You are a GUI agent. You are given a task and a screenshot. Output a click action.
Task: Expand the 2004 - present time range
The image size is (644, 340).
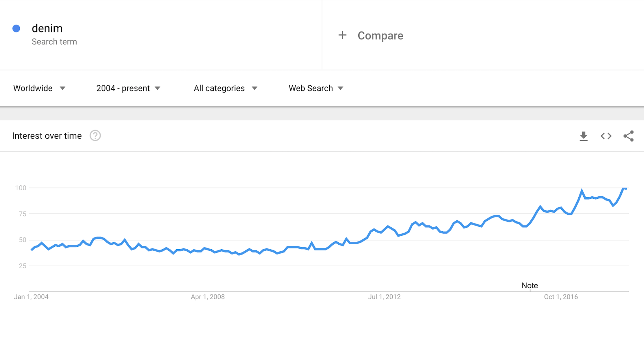pyautogui.click(x=128, y=88)
